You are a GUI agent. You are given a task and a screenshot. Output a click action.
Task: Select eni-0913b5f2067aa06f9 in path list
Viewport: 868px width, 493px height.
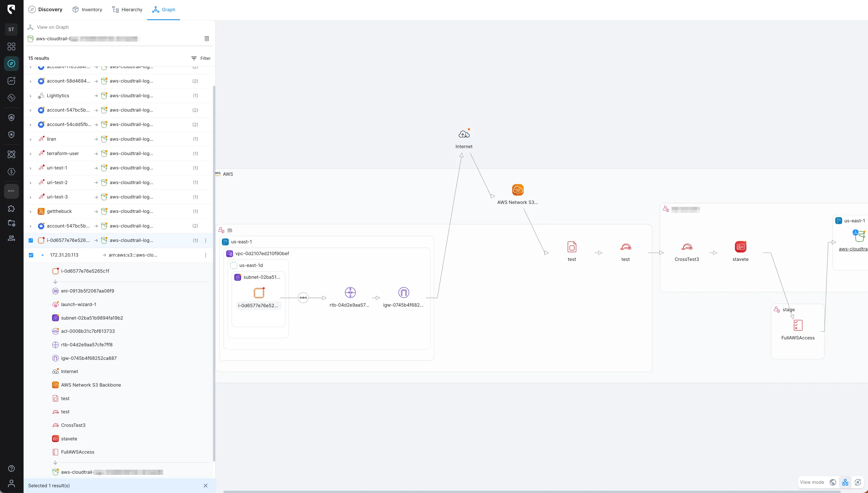pyautogui.click(x=87, y=291)
